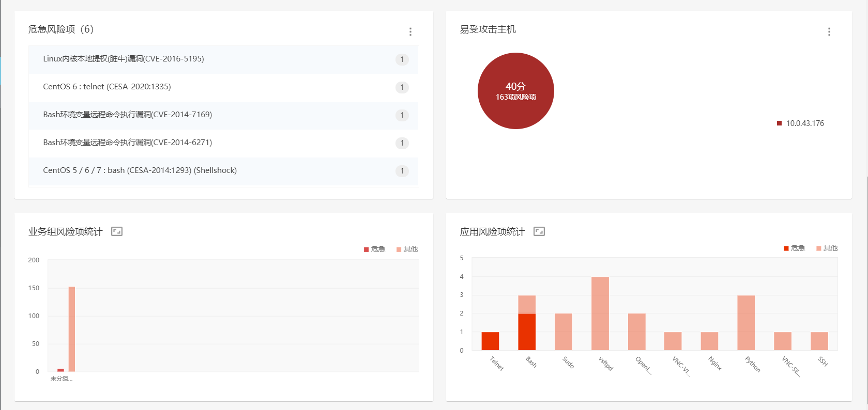Click count badge for CVE-2014-6271 row
The height and width of the screenshot is (410, 868).
click(402, 143)
